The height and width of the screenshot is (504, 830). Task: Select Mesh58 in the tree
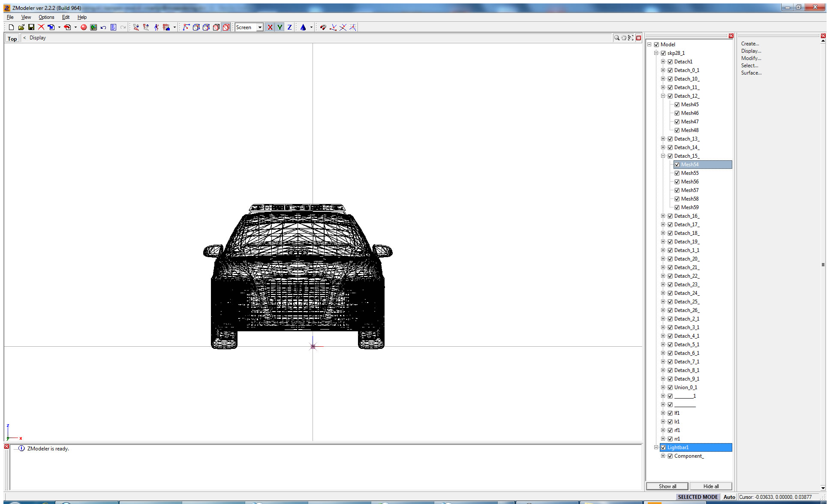click(689, 199)
